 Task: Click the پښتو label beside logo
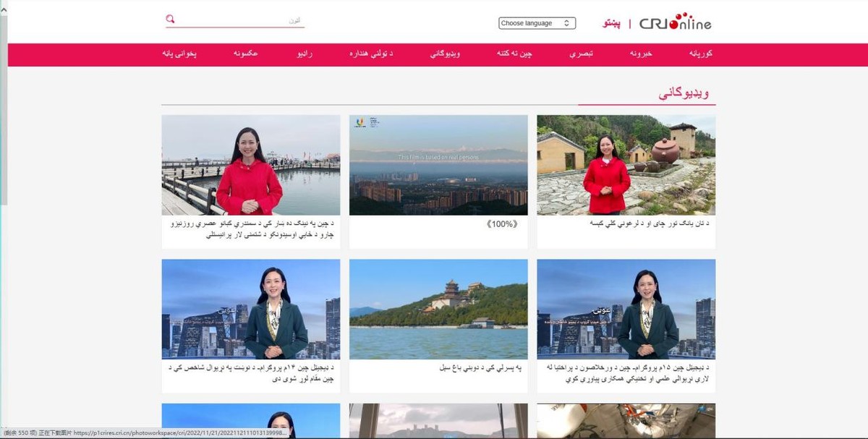point(612,23)
